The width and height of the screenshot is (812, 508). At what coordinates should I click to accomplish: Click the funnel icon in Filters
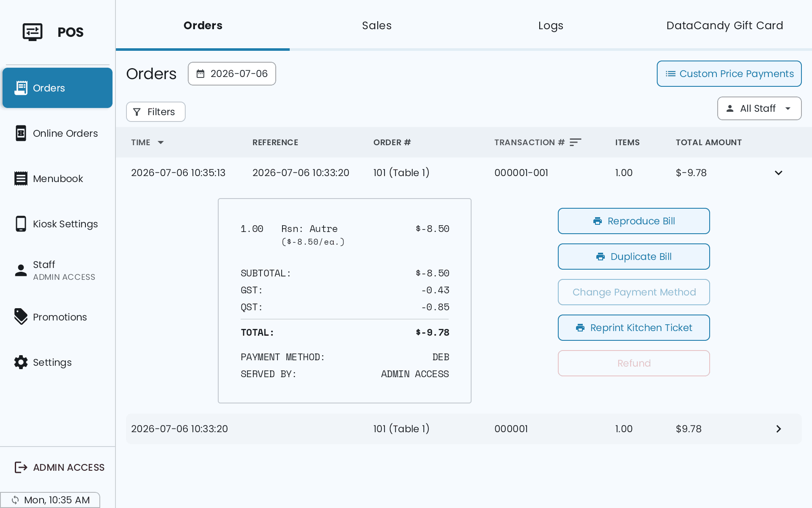point(137,112)
